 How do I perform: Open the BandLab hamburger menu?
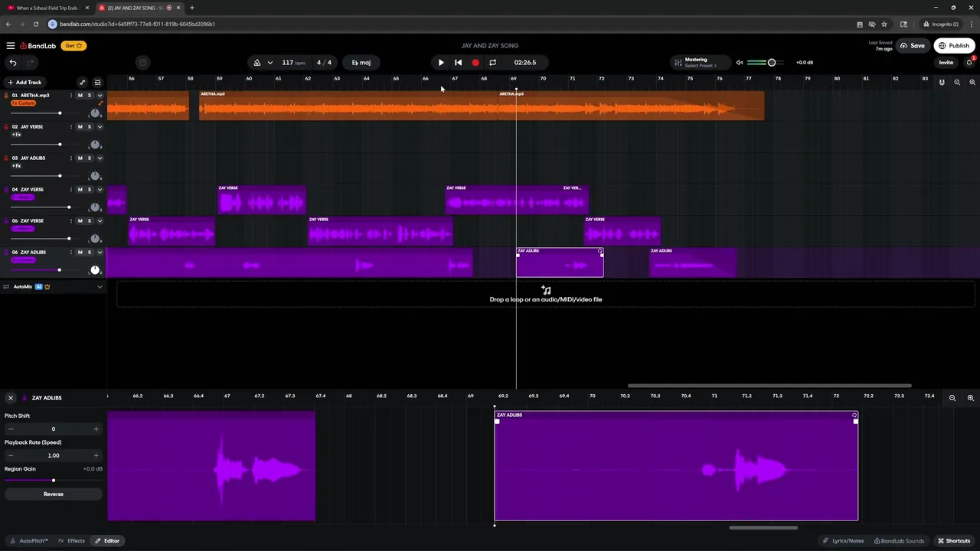tap(10, 46)
